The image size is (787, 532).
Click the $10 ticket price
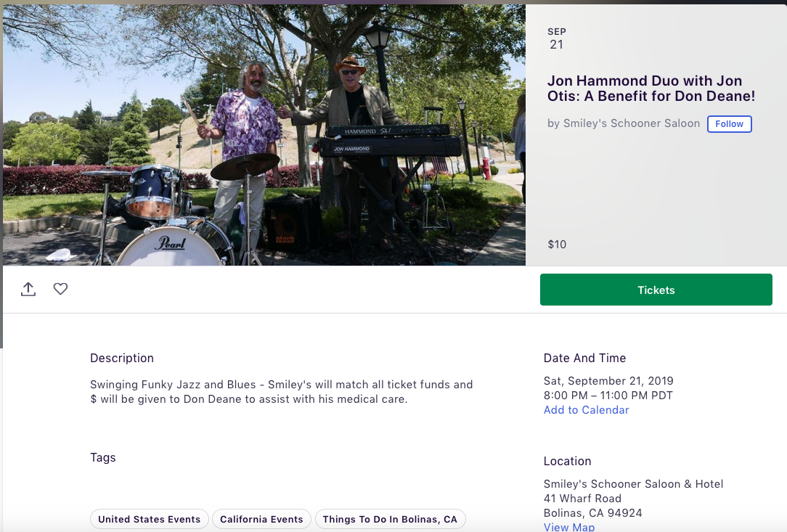tap(557, 245)
